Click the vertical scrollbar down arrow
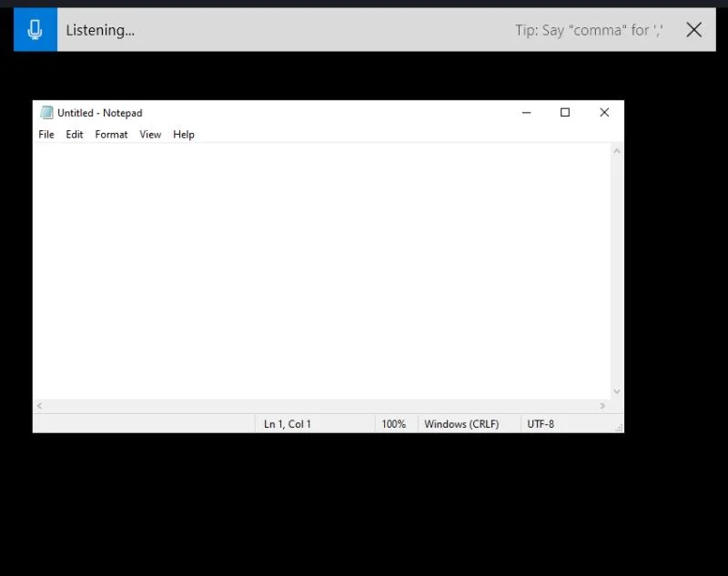This screenshot has height=576, width=728. point(617,392)
